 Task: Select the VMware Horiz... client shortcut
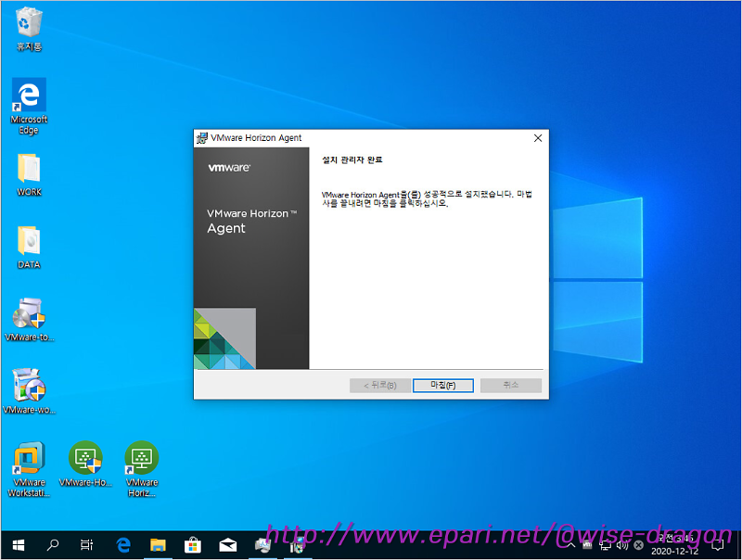tap(142, 469)
